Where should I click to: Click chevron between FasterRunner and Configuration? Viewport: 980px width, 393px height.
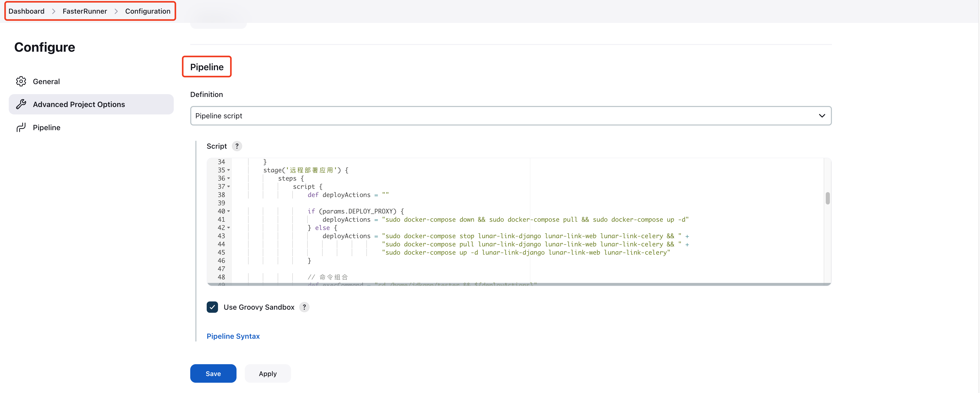click(116, 11)
